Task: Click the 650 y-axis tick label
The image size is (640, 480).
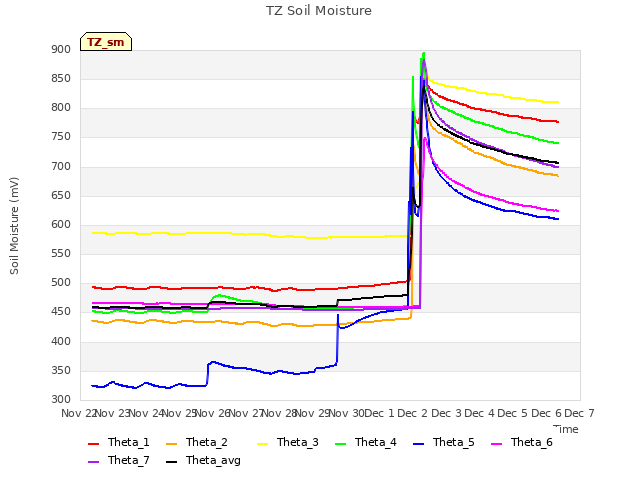Action: [61, 195]
